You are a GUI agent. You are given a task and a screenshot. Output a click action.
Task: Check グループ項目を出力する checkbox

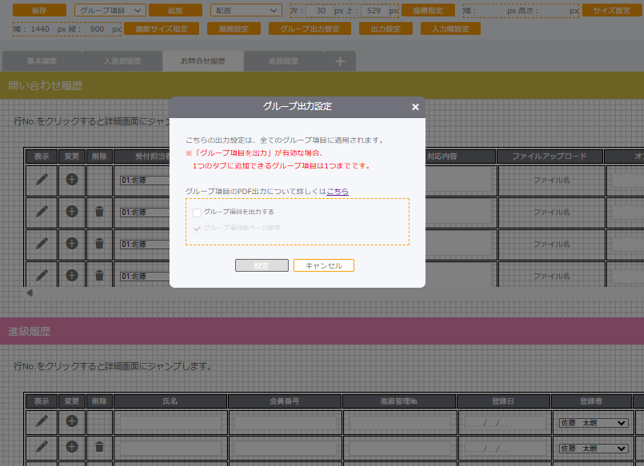pos(197,212)
